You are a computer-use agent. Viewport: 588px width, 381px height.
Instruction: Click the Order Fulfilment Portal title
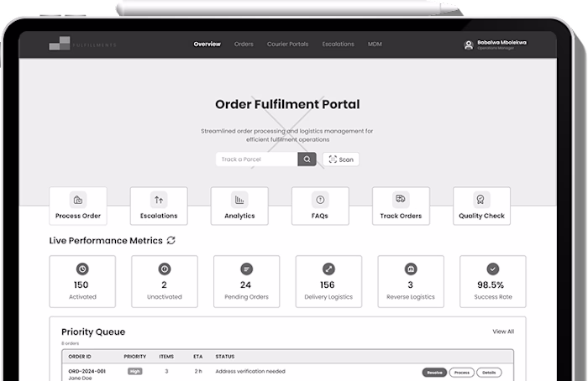pyautogui.click(x=287, y=104)
